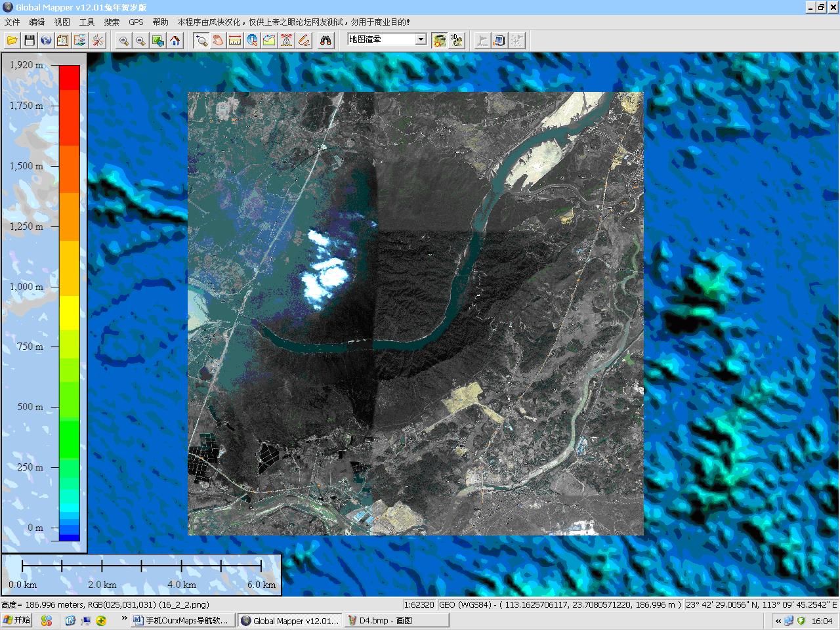Screen dimensions: 840x630
Task: Click the Zoom Out magnifier icon
Action: [x=140, y=41]
